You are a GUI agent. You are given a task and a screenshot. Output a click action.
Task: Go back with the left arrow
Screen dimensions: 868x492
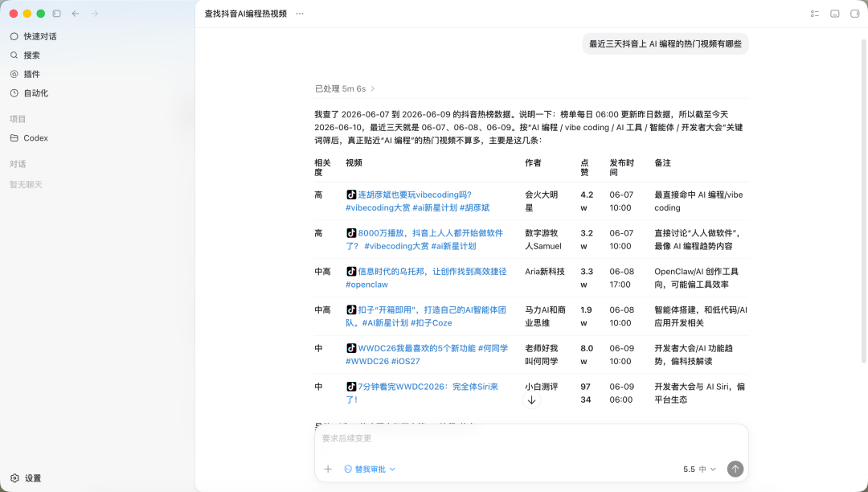pos(76,14)
